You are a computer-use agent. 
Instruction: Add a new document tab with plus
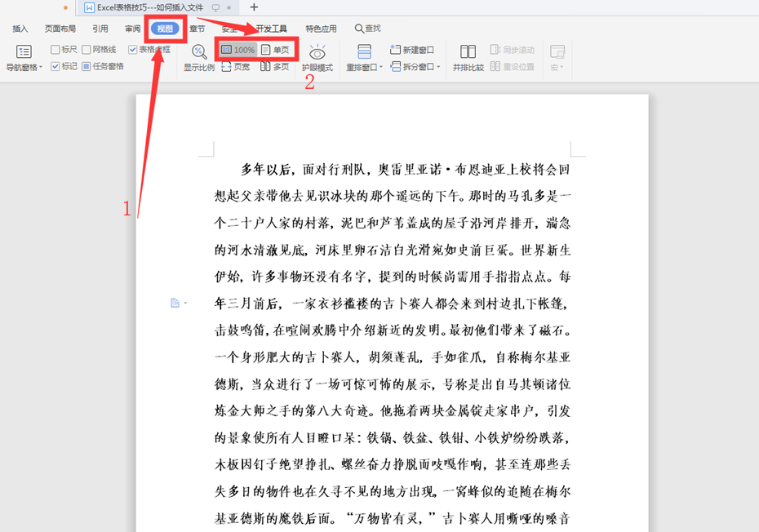coord(254,7)
